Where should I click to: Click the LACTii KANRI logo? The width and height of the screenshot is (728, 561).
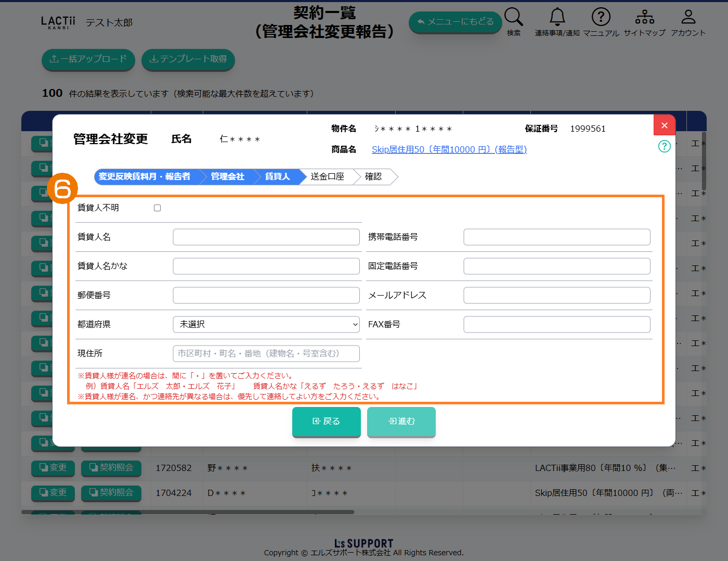coord(58,22)
